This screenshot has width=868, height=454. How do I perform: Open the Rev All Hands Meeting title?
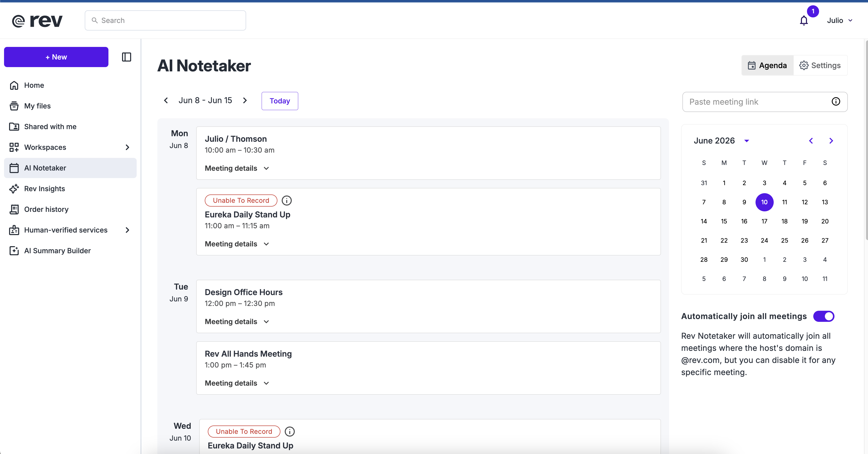click(248, 354)
